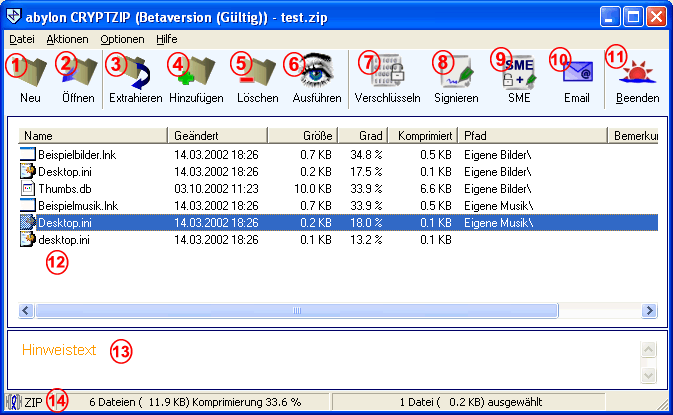
Task: Click the 34.8 % compression value
Action: click(x=366, y=154)
